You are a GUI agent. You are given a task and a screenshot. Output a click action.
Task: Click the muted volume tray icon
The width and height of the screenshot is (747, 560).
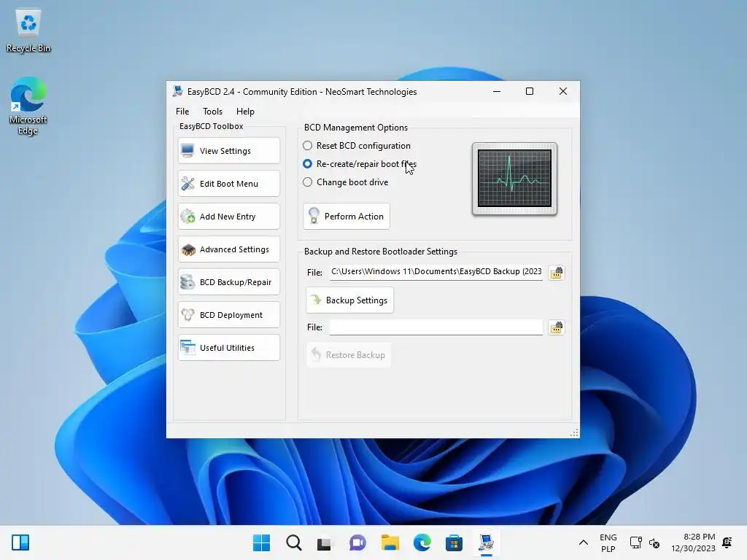click(654, 542)
